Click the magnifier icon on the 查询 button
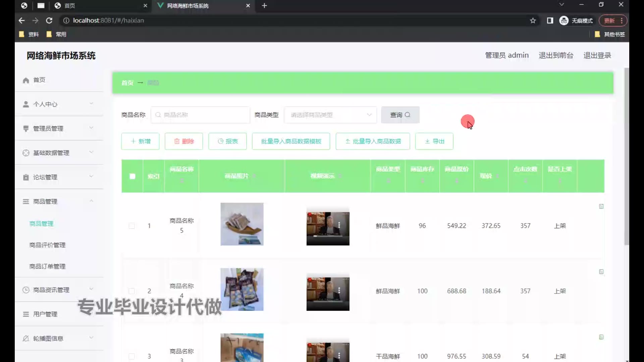 coord(408,115)
